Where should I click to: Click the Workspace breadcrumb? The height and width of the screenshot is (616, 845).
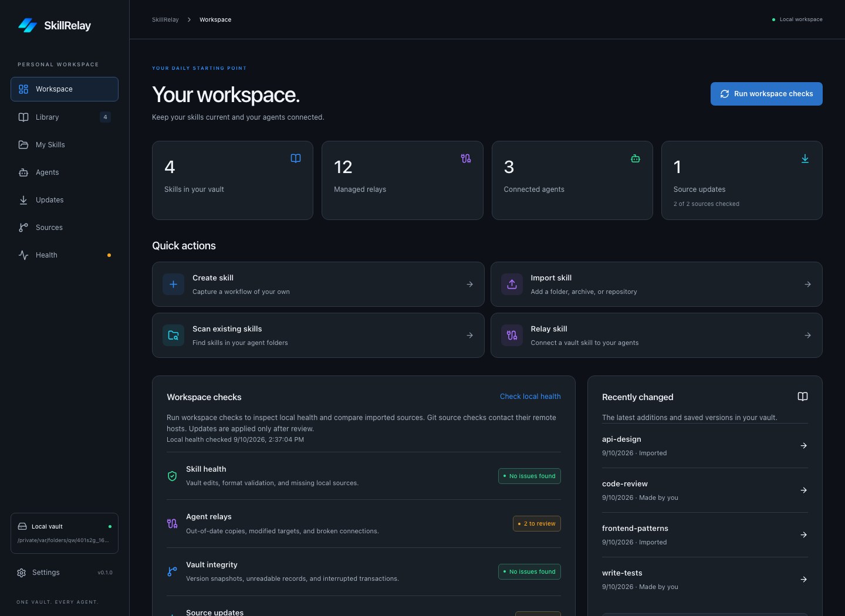coord(215,20)
